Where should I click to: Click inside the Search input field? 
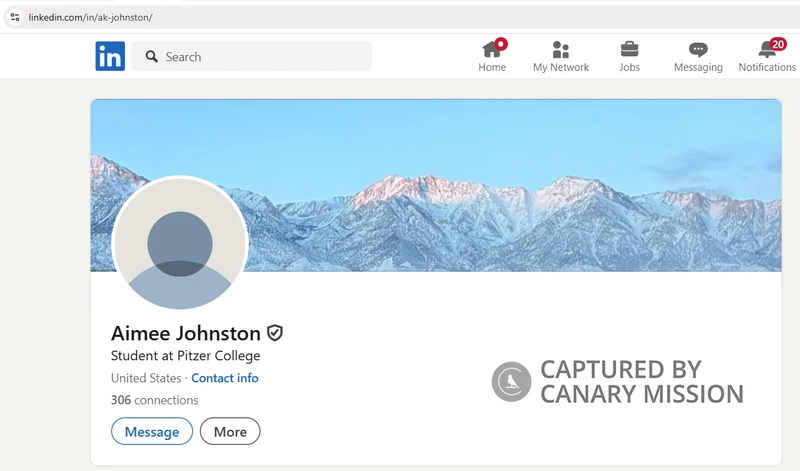[x=252, y=56]
